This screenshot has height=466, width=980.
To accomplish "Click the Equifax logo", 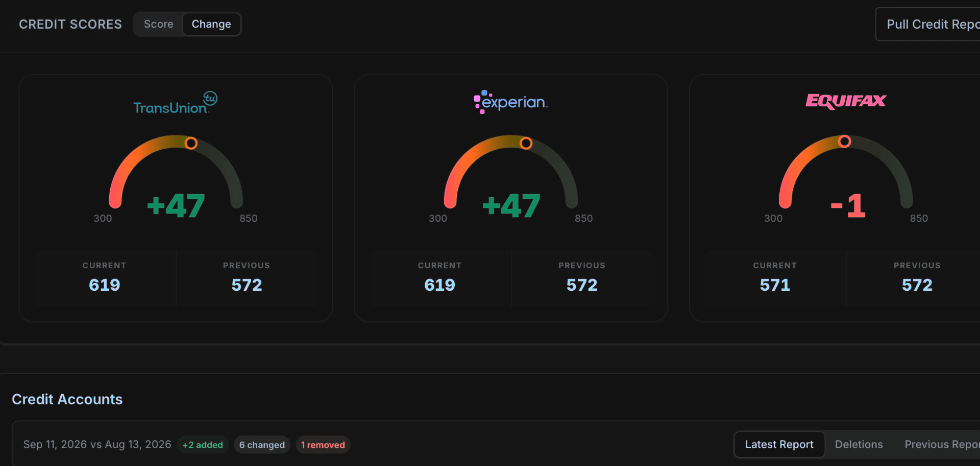I will pyautogui.click(x=846, y=101).
